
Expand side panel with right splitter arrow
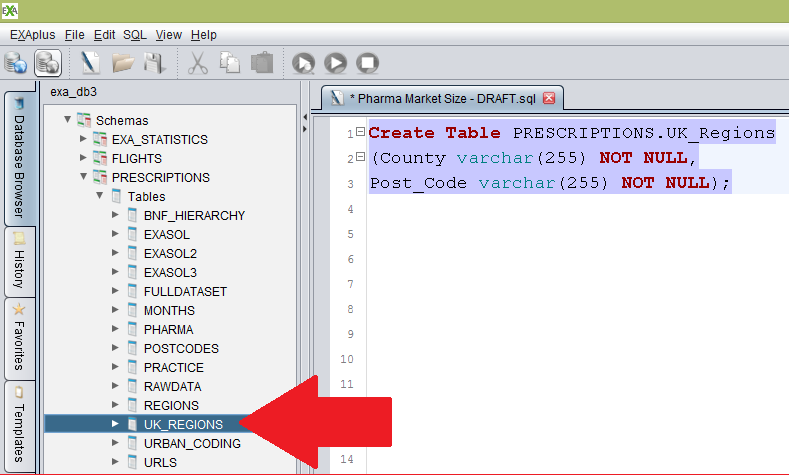(305, 129)
